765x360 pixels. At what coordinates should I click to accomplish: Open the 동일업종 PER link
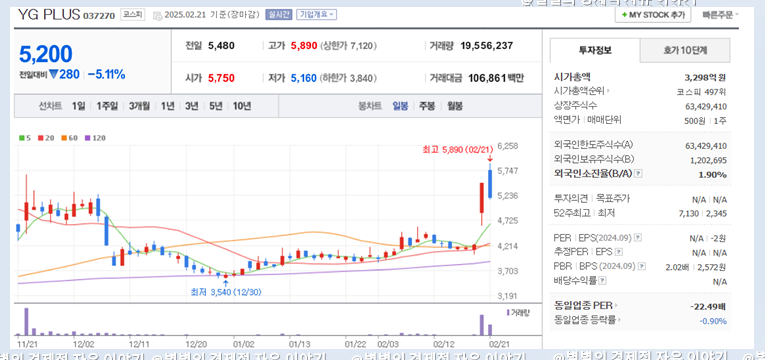585,306
